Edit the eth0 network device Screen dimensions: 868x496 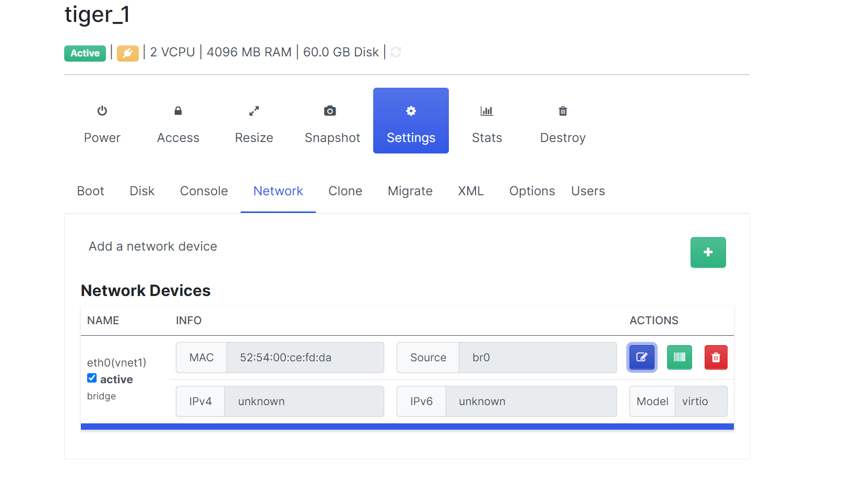(x=641, y=357)
